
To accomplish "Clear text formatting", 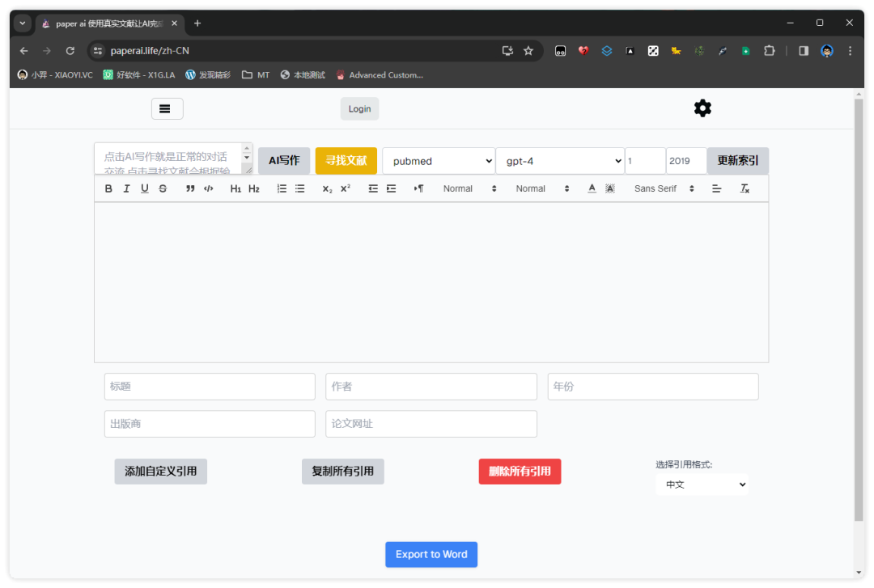I will 745,188.
